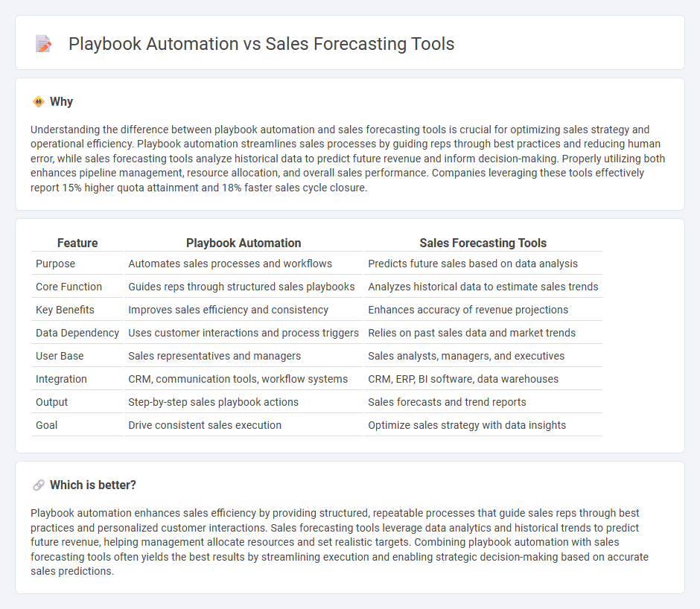Select the User Base row label

(x=60, y=356)
